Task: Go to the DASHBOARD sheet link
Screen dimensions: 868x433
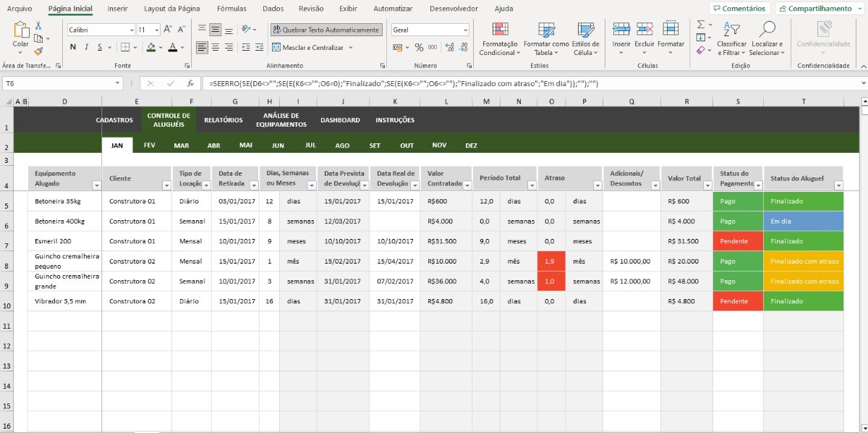Action: point(340,120)
